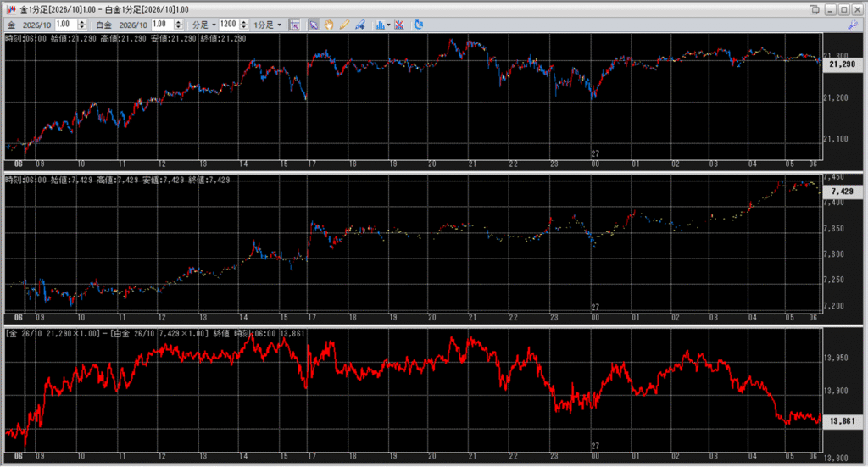
Task: Click the 13,861 spread value label
Action: (x=842, y=420)
